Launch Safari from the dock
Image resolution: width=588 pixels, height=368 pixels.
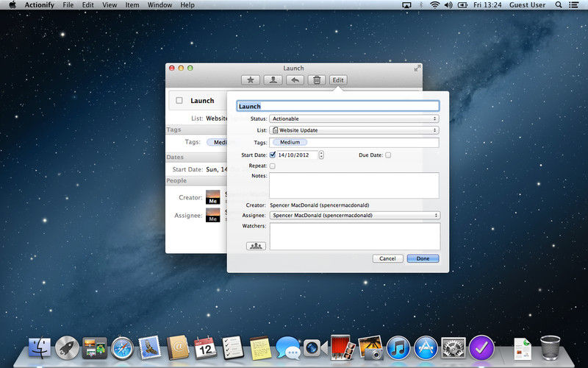coord(122,347)
